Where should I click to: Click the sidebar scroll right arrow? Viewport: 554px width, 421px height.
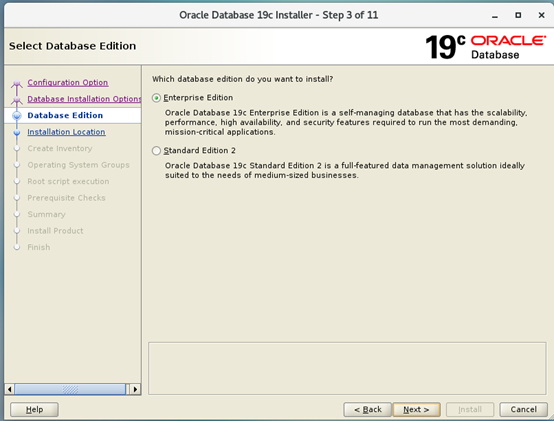[135, 389]
